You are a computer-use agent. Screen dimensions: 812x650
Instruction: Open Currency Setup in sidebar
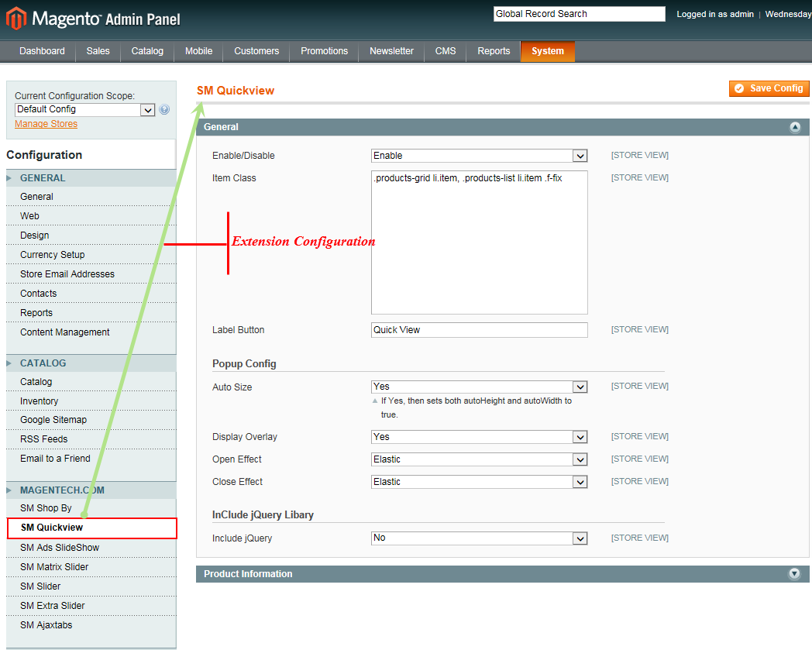coord(91,255)
